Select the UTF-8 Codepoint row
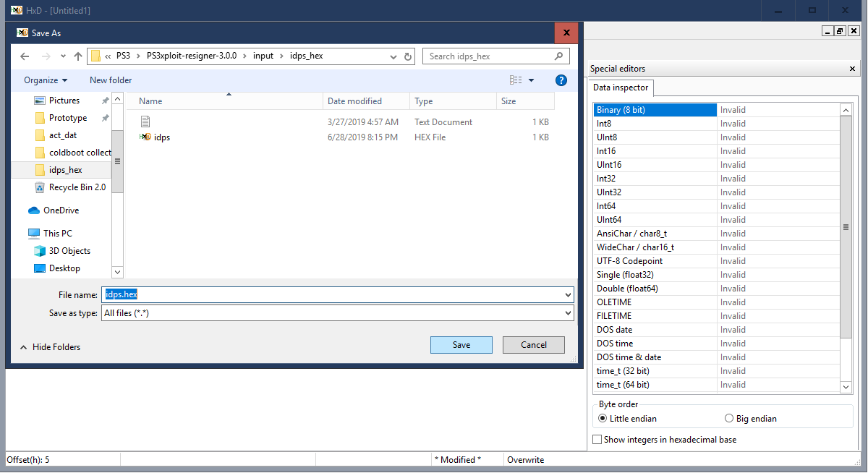This screenshot has width=868, height=473. [716, 261]
